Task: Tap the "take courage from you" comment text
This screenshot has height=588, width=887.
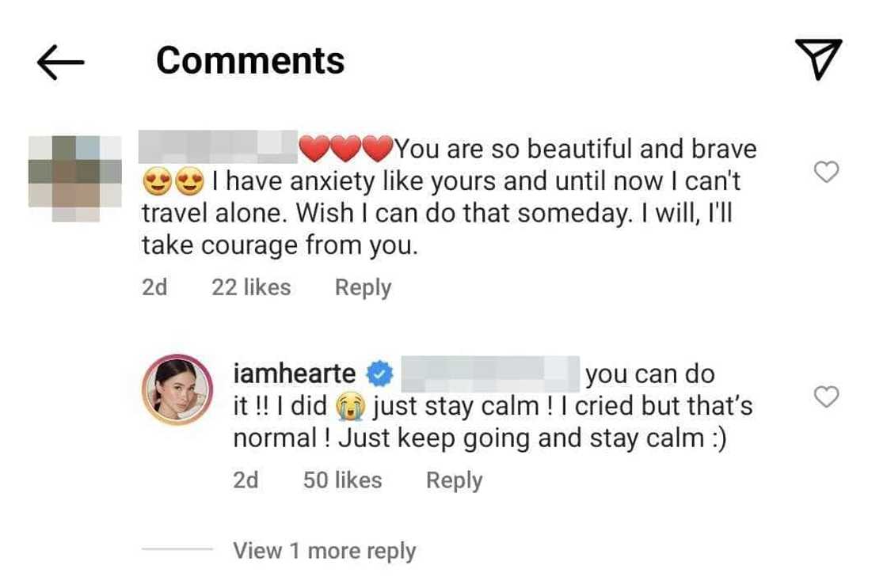Action: tap(278, 246)
